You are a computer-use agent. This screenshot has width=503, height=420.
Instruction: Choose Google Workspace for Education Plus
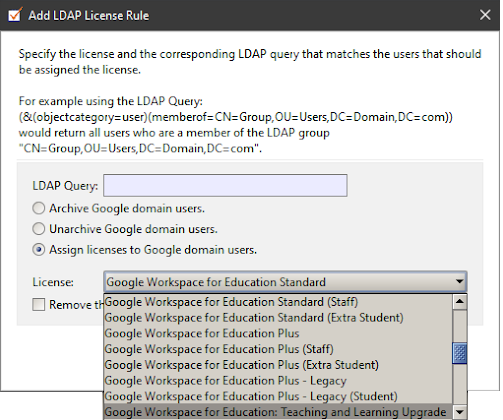(x=278, y=333)
